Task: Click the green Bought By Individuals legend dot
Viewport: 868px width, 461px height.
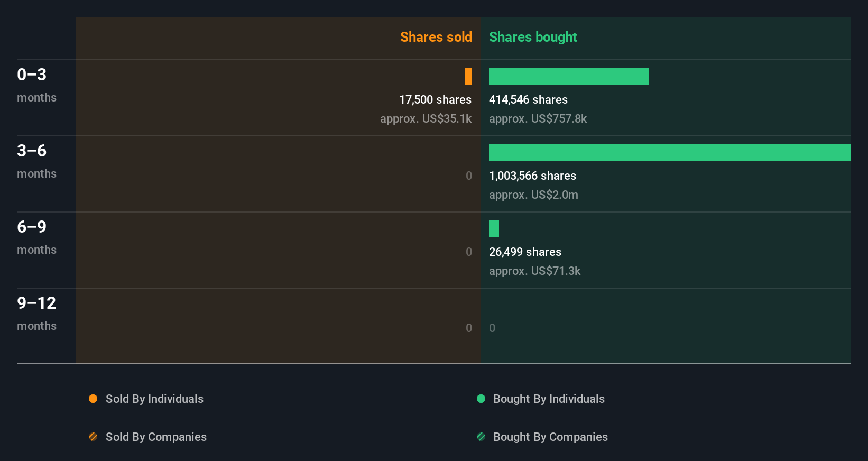Action: pyautogui.click(x=481, y=399)
